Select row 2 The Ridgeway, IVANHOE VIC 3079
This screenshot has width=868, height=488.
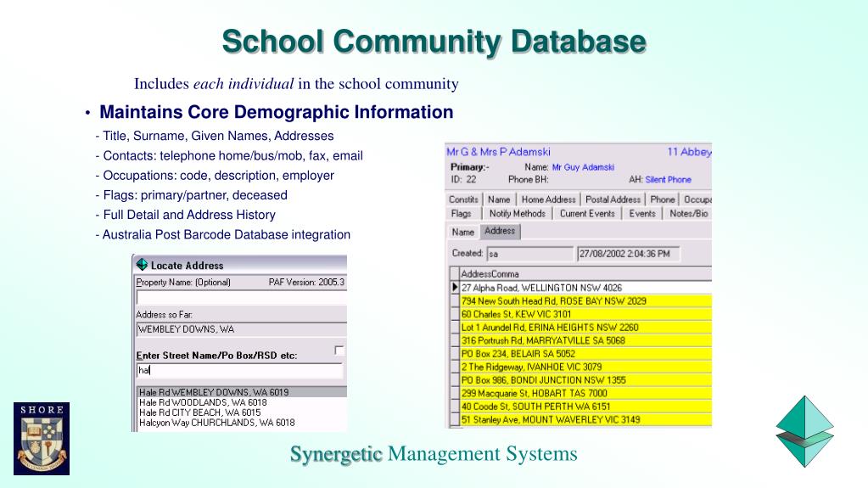[585, 367]
